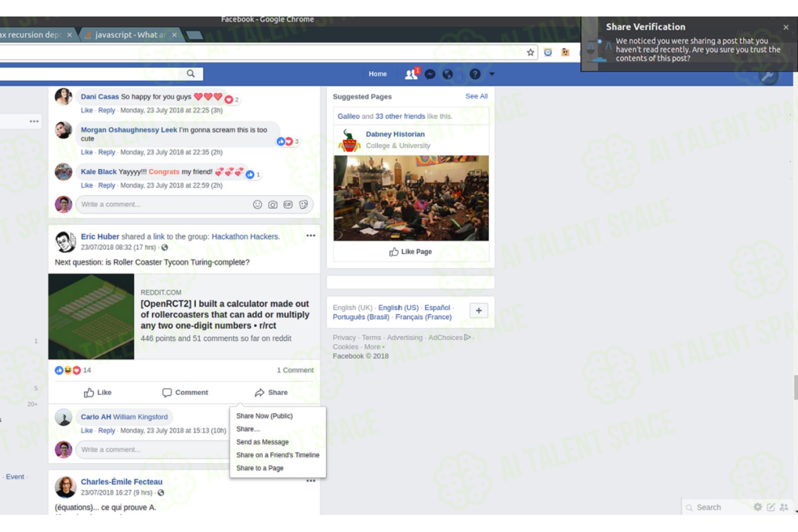Go to Facebook Home
The height and width of the screenshot is (532, 798).
pos(378,74)
